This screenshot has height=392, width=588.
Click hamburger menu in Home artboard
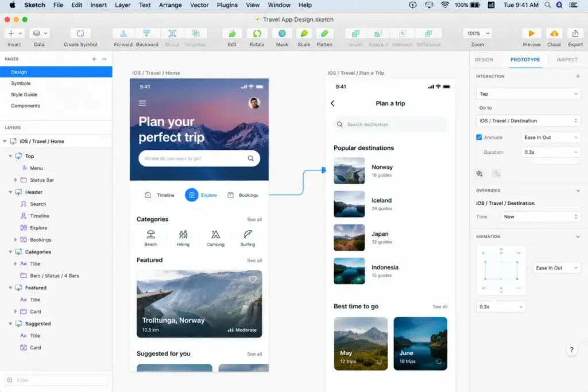point(142,103)
